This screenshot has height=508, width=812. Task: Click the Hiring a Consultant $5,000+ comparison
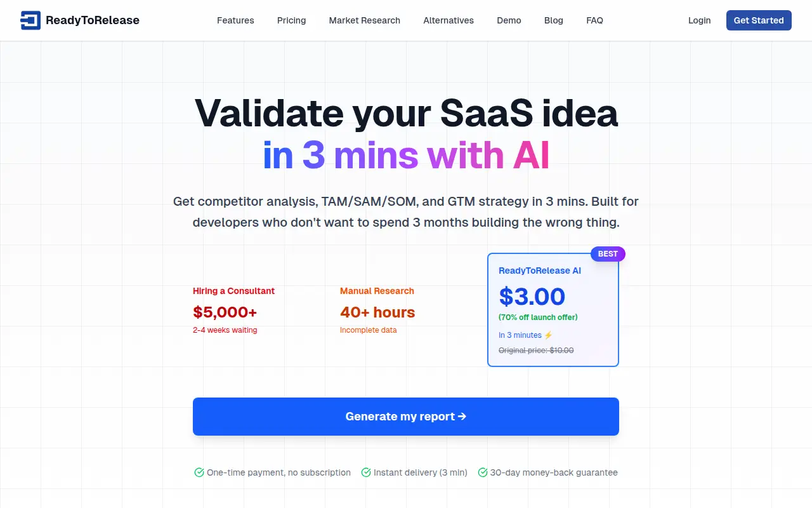[x=234, y=311]
